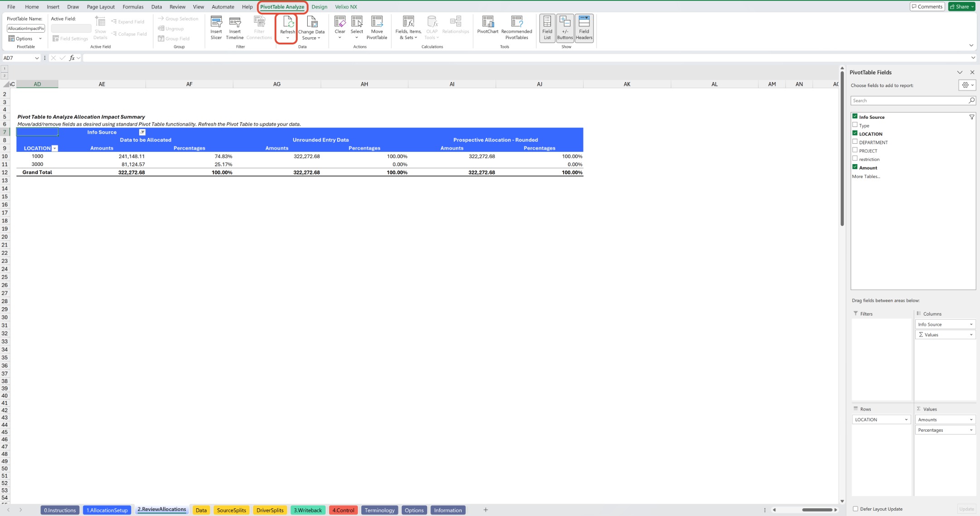Click the PivotTable fields Search box
980x516 pixels.
pyautogui.click(x=909, y=101)
